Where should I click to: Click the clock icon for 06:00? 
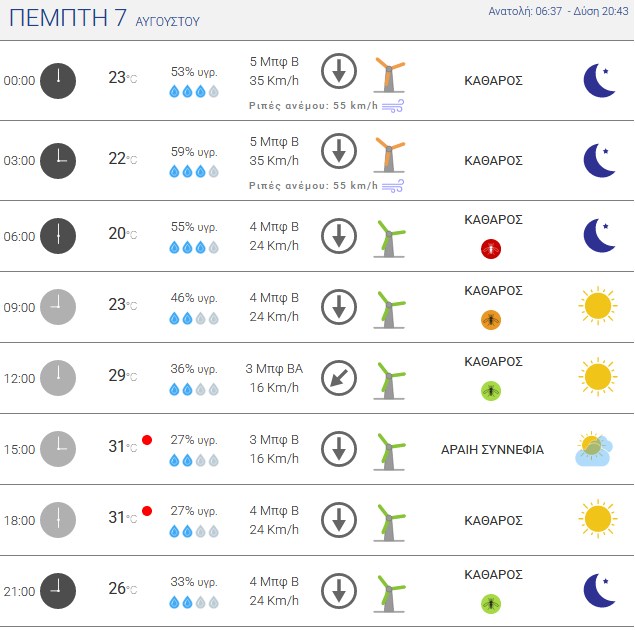pyautogui.click(x=58, y=236)
